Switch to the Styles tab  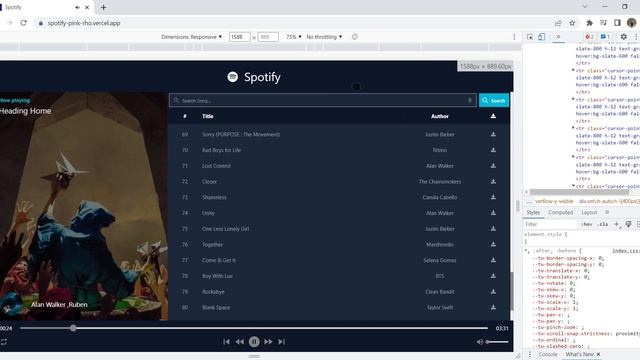click(x=533, y=213)
